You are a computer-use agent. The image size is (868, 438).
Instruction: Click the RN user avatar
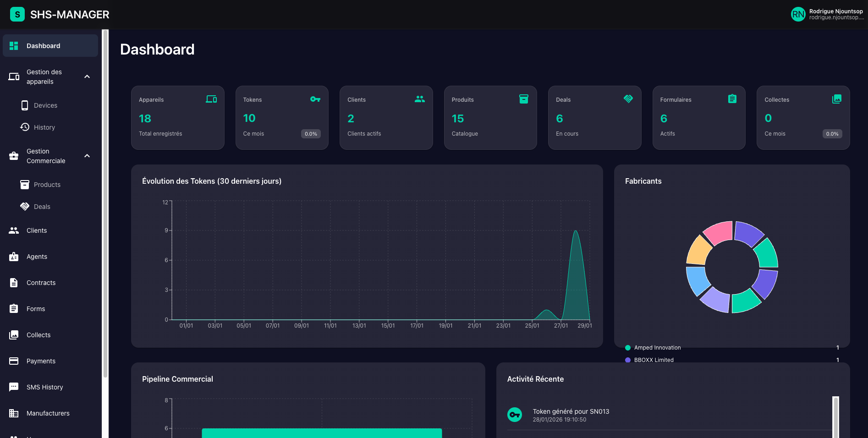[798, 14]
